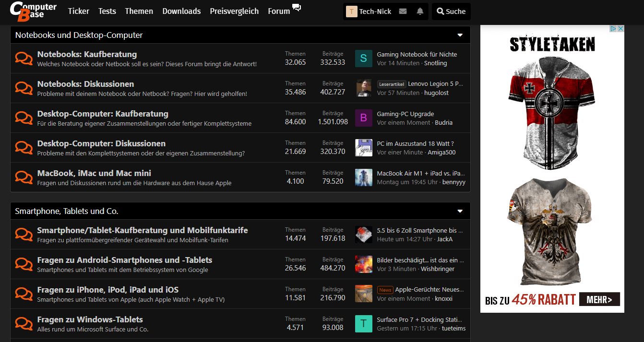Open Smartphone/Tablet-Kaufberatung und Mobilfunktarife forum

point(143,230)
